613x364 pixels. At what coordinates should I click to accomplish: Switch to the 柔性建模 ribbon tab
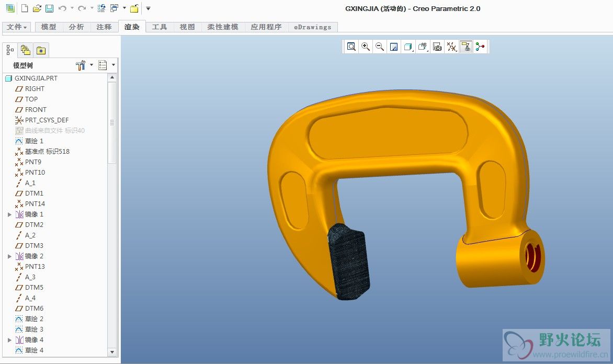[x=223, y=27]
